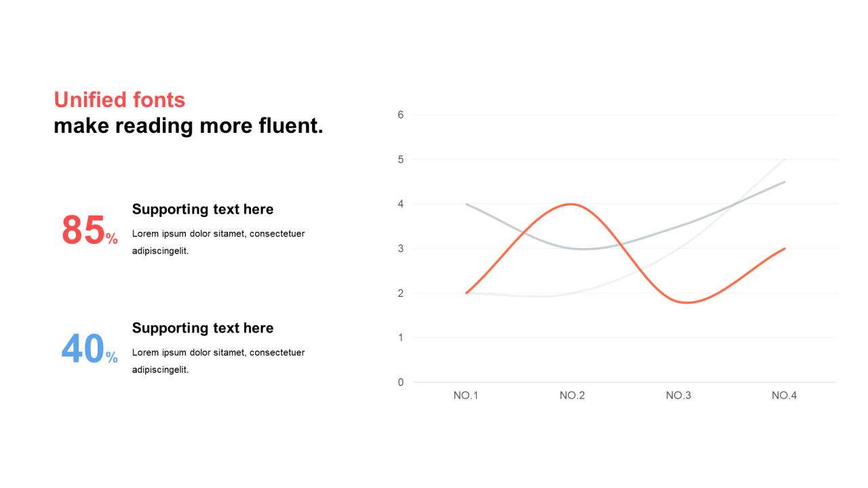Select the value 5 on the vertical axis

tap(401, 160)
